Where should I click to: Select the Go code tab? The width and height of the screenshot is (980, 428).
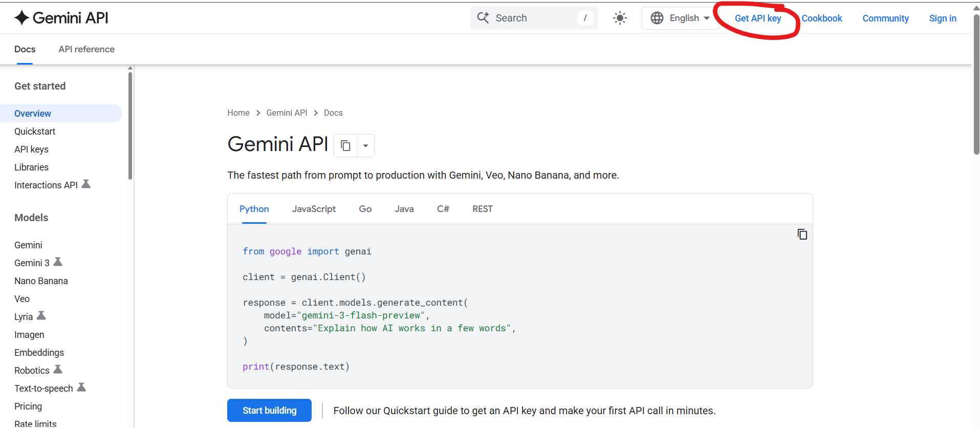(x=365, y=209)
